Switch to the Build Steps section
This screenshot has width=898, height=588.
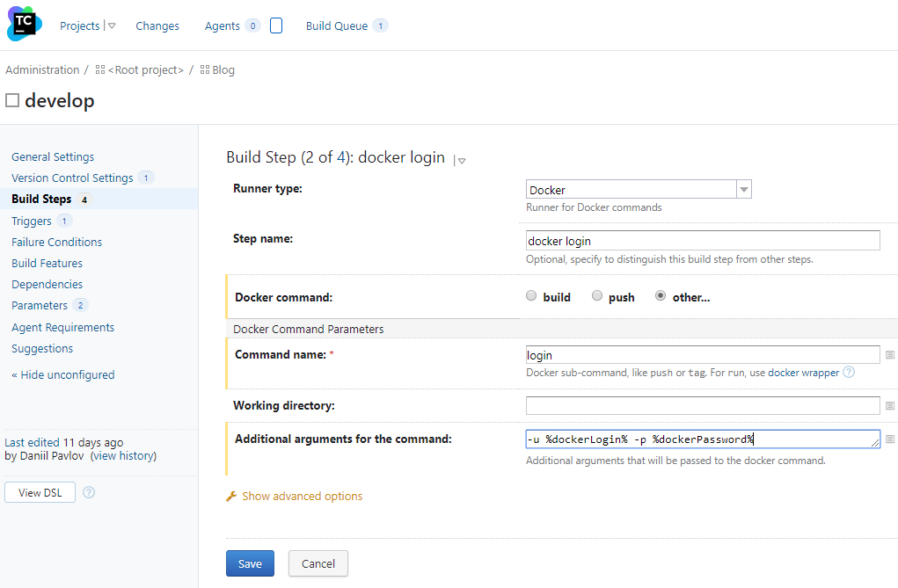point(41,199)
